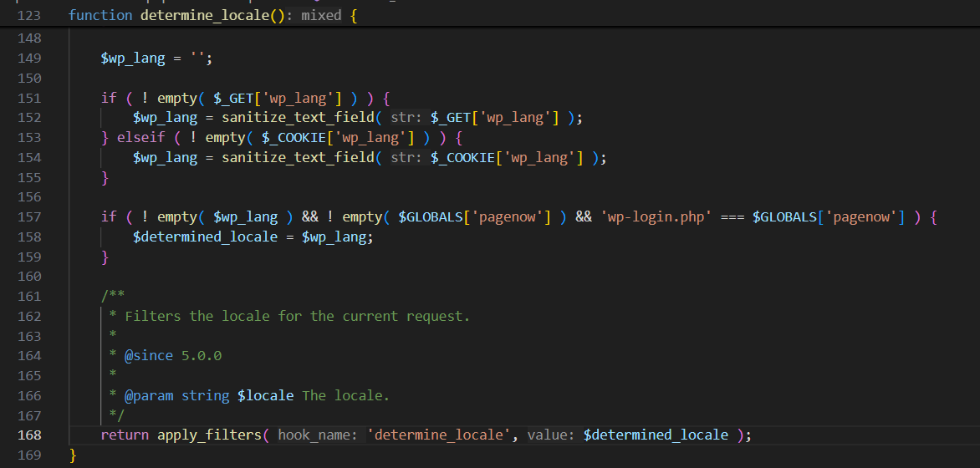Click line number 123 in the gutter
This screenshot has width=980, height=468.
[29, 15]
